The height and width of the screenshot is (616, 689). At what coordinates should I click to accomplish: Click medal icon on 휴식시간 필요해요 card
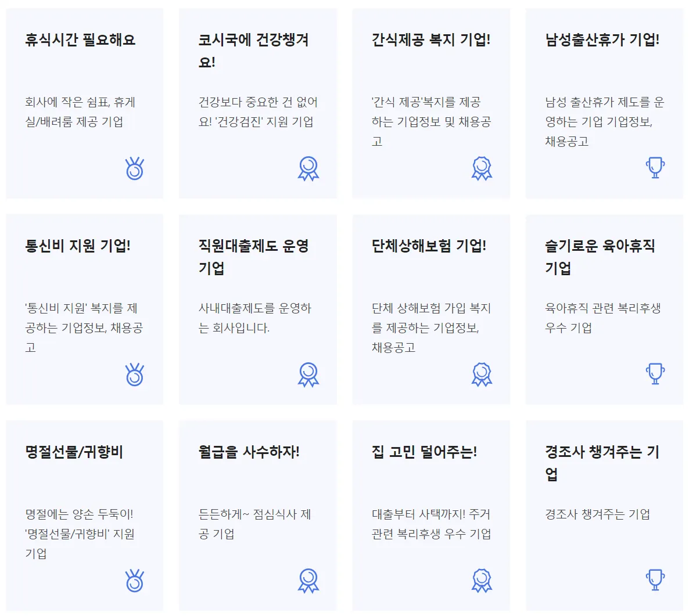coord(135,168)
